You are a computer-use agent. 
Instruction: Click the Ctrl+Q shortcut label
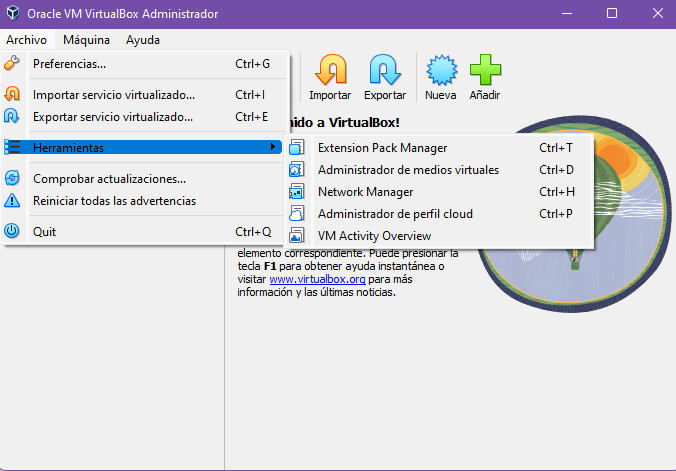click(253, 232)
